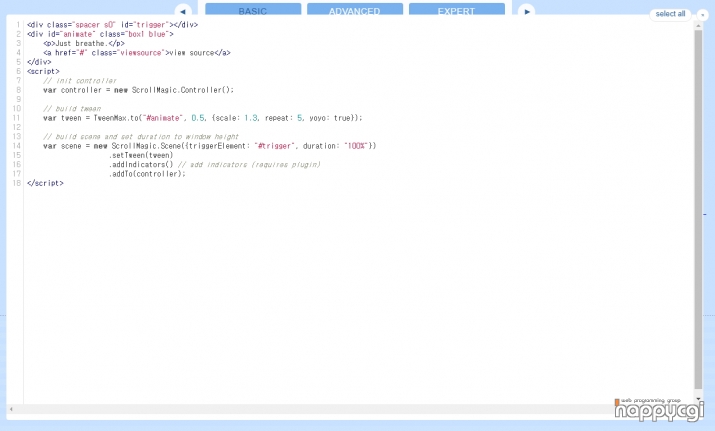Open the ADVANCED tab
This screenshot has width=715, height=431.
pyautogui.click(x=355, y=10)
